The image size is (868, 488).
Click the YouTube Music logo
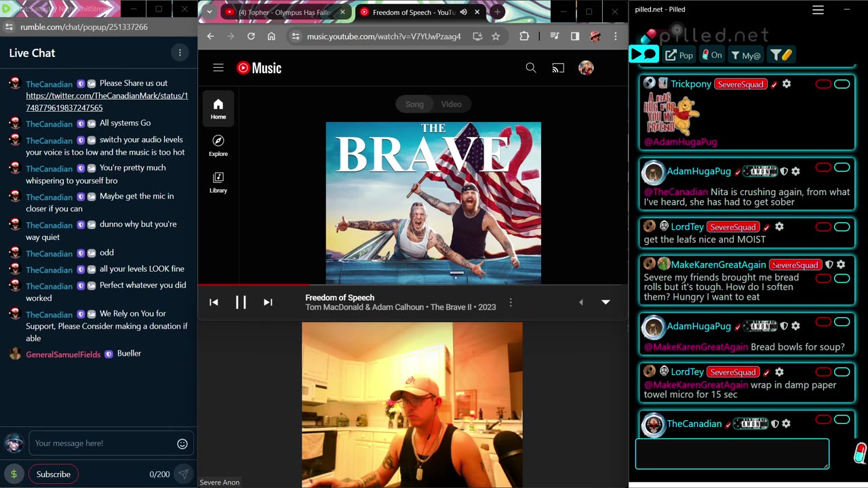(x=259, y=68)
